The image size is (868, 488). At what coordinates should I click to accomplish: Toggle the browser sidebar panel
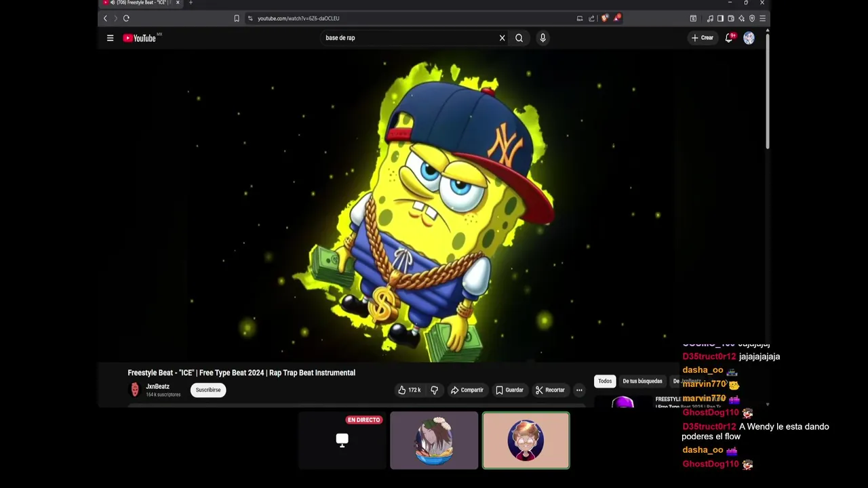pyautogui.click(x=720, y=18)
